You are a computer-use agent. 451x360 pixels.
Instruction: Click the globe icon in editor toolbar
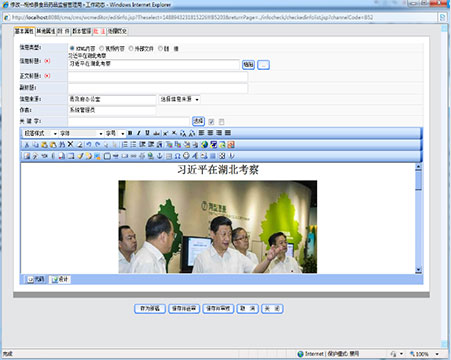[204, 145]
